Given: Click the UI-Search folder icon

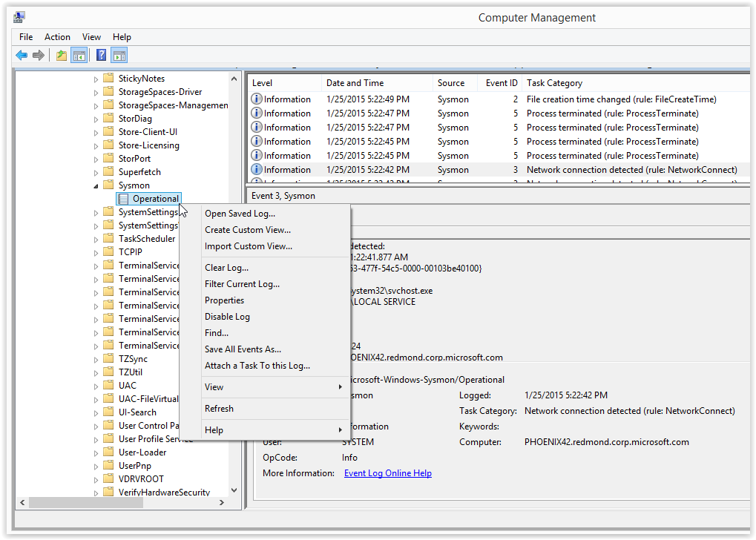Looking at the screenshot, I should 108,412.
